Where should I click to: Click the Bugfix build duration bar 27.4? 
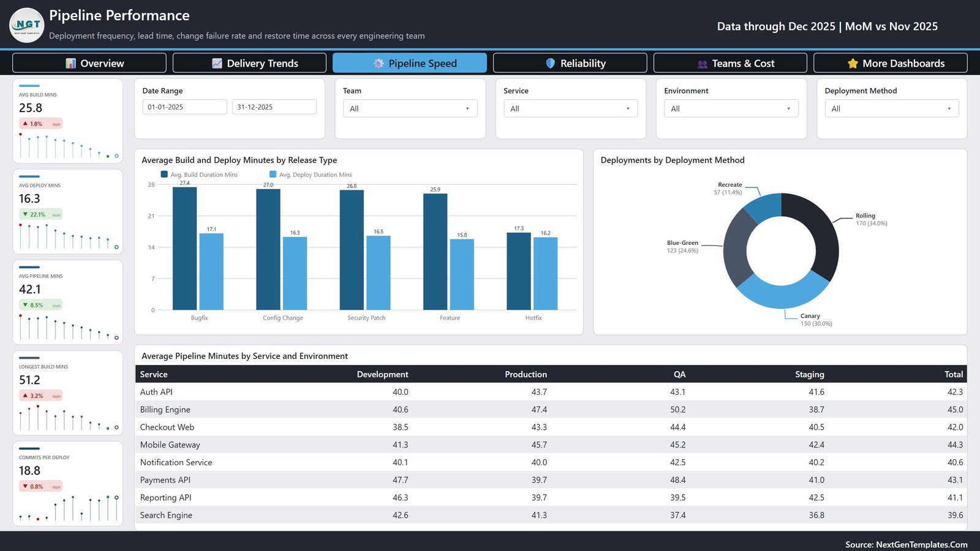click(184, 248)
